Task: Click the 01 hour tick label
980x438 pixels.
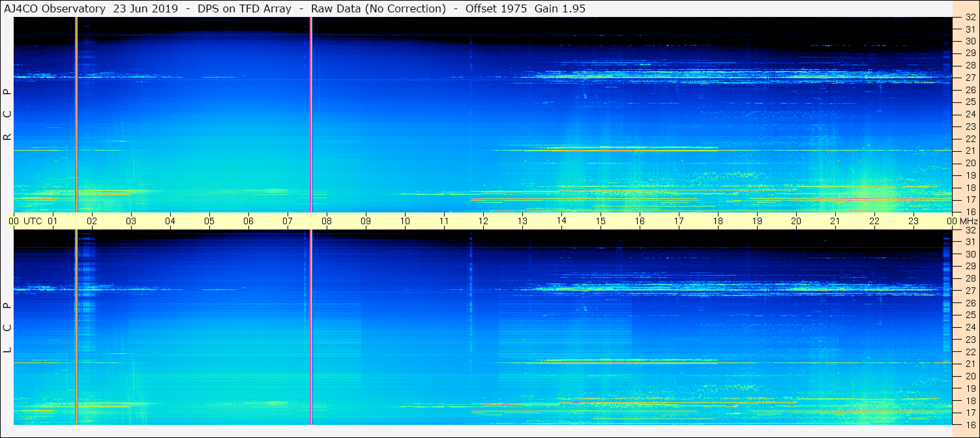Action: pyautogui.click(x=53, y=221)
